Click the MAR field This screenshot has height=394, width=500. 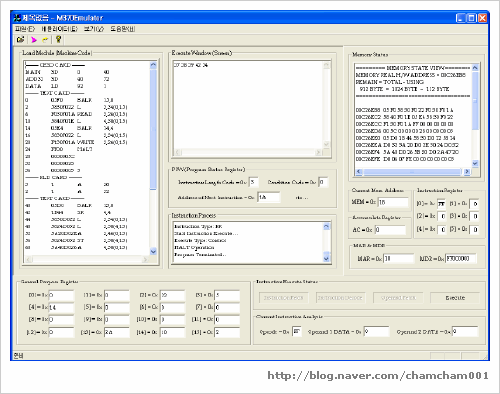399,258
